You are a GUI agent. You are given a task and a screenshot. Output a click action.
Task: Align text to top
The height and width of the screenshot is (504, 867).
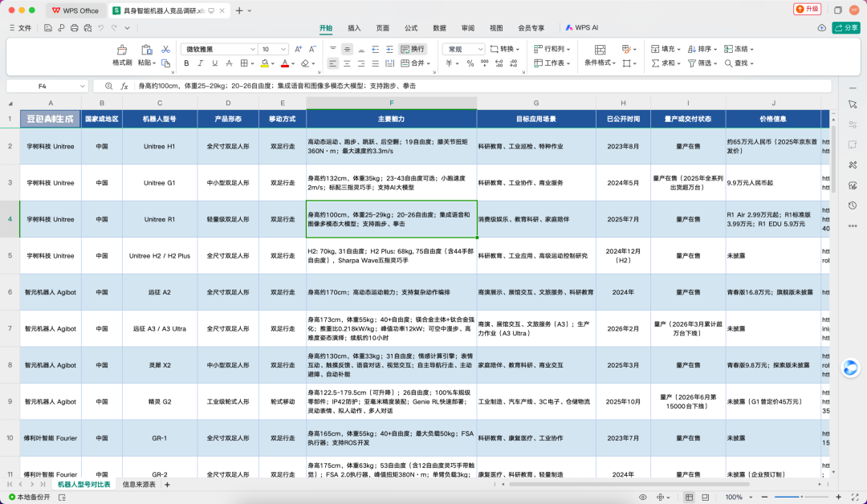[x=333, y=49]
